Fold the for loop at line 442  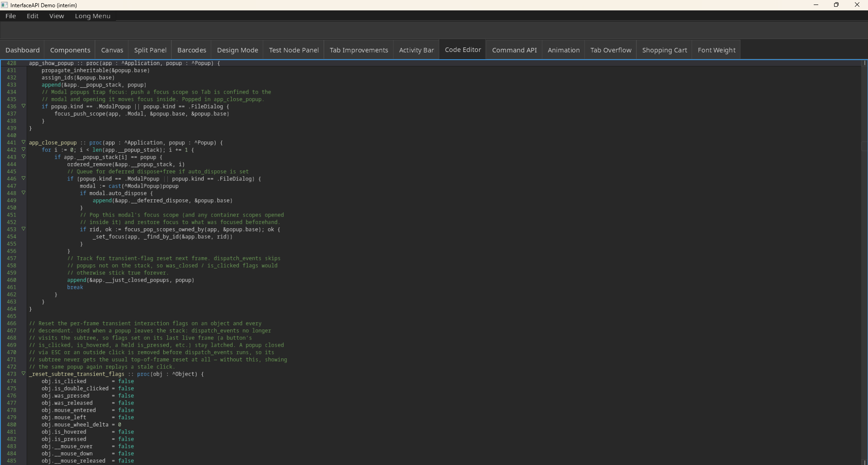pyautogui.click(x=24, y=150)
